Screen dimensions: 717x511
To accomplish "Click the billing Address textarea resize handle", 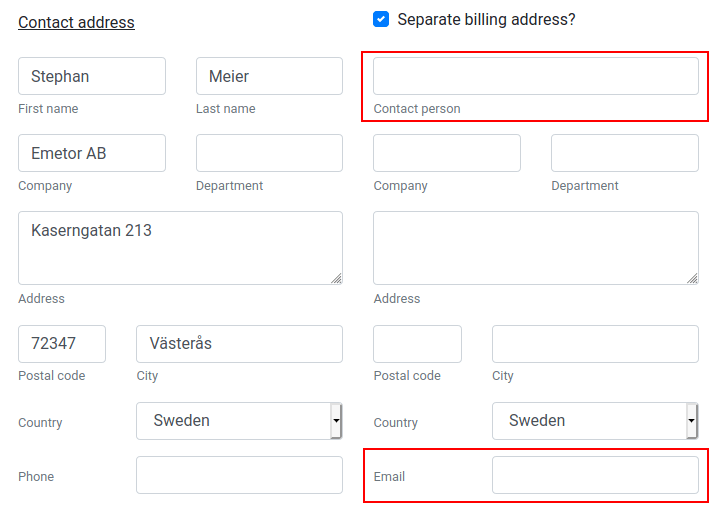I will pos(692,278).
